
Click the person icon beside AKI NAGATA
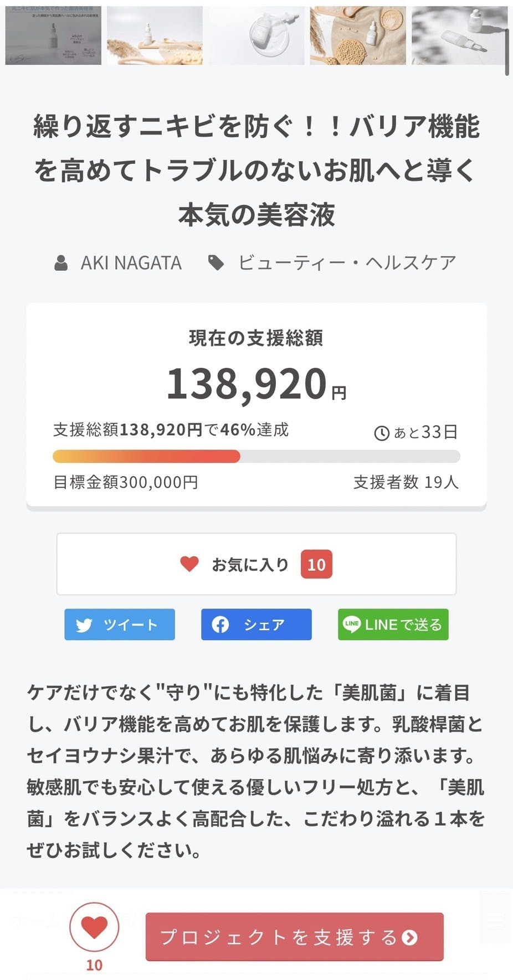[61, 263]
